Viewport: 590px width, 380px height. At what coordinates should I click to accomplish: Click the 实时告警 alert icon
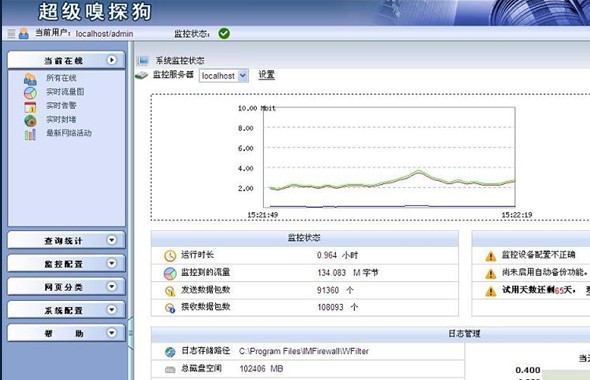pyautogui.click(x=30, y=107)
